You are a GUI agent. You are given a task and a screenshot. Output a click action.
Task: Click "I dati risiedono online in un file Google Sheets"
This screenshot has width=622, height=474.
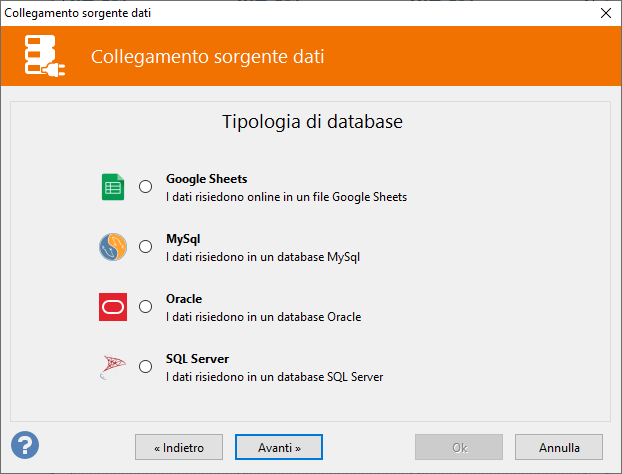point(286,197)
